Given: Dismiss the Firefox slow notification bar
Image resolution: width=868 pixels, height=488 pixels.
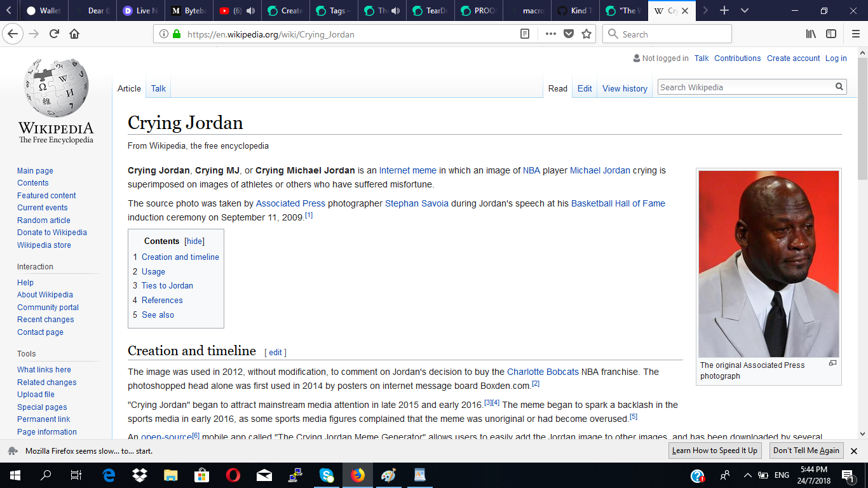Looking at the screenshot, I should tap(854, 451).
